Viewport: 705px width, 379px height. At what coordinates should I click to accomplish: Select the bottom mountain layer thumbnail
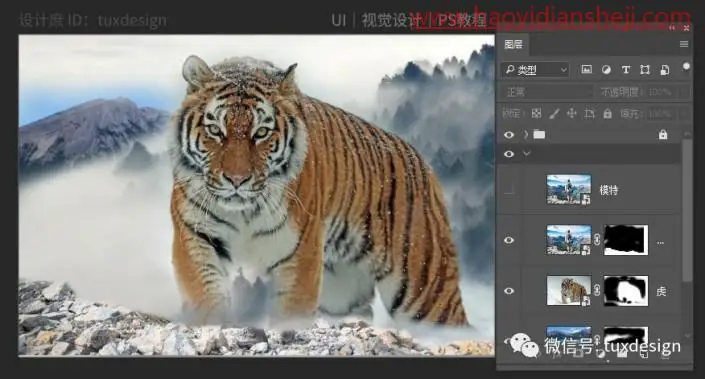tap(569, 334)
